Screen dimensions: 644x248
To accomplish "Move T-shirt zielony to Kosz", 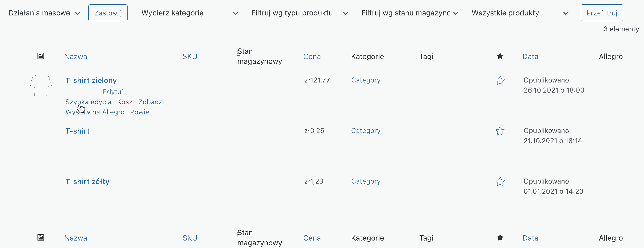I will click(125, 102).
